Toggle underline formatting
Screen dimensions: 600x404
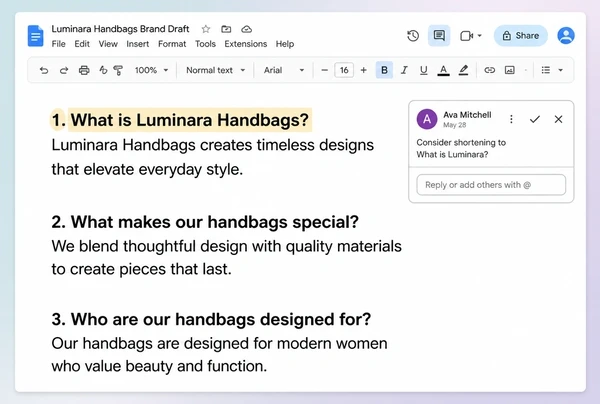tap(423, 70)
